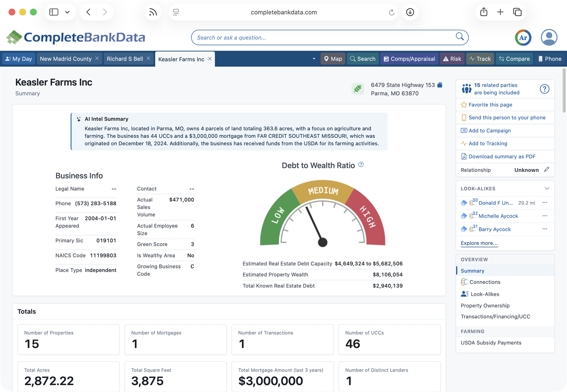Screen dimensions: 567x392
Task: Click the Debt to Wealth gauge needle
Action: (x=316, y=226)
